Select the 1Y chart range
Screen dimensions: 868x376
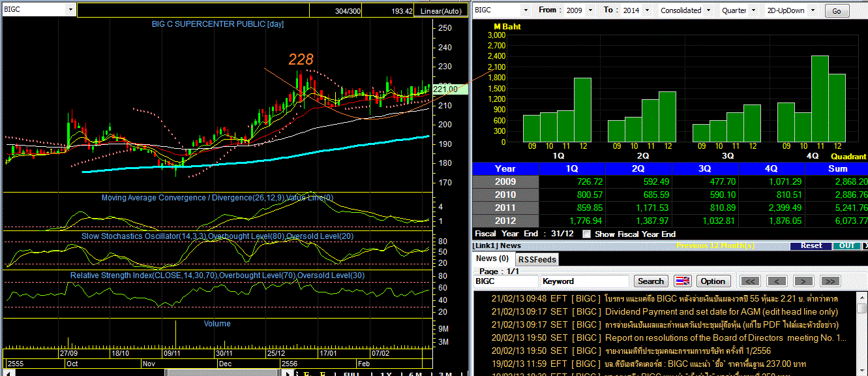[x=385, y=374]
